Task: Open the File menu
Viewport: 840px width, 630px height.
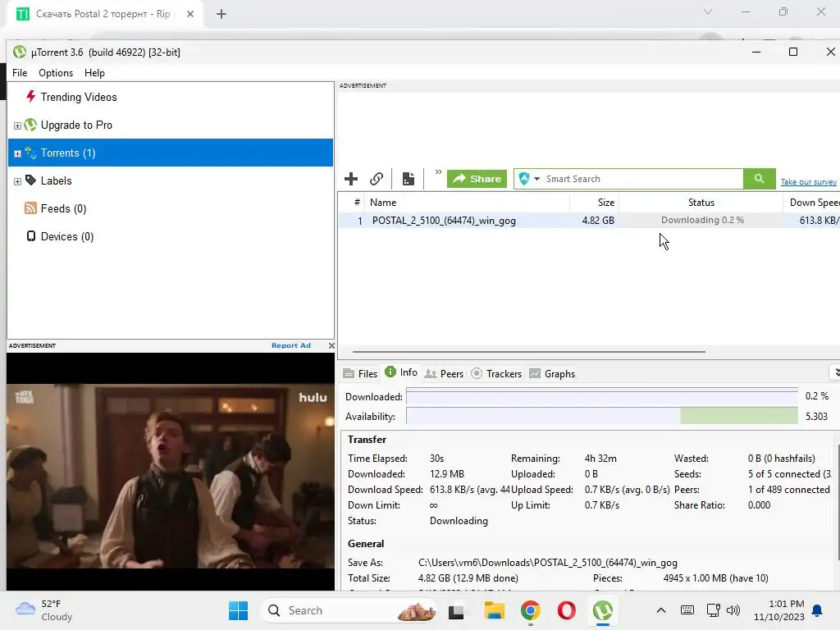Action: click(20, 73)
